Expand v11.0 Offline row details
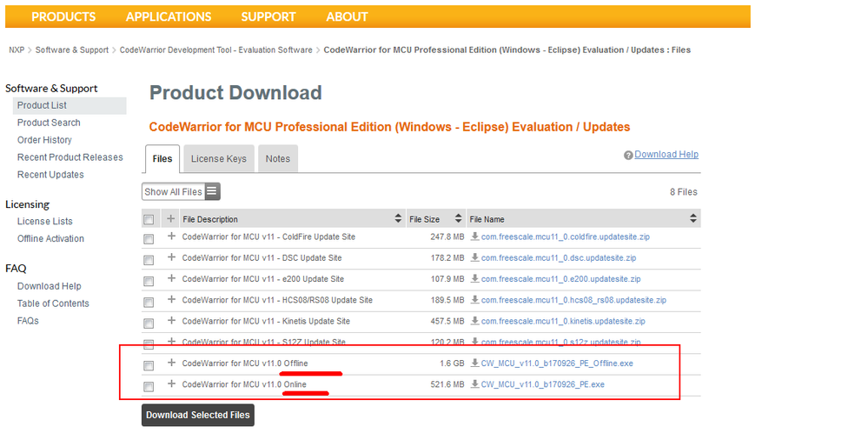Screen dimensions: 868x440 click(x=171, y=363)
